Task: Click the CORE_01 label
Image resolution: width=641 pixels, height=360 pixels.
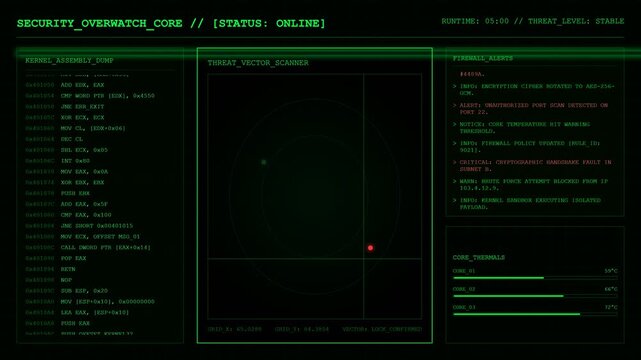Action: [464, 271]
